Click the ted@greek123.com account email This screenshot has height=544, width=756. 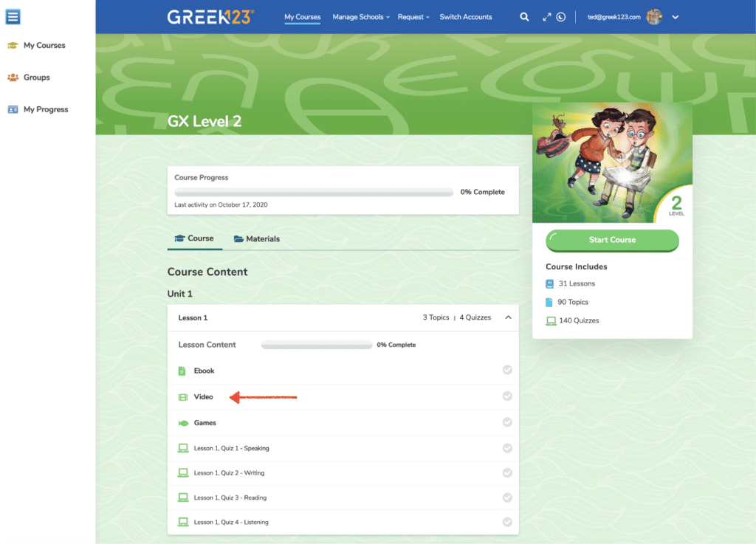[614, 17]
